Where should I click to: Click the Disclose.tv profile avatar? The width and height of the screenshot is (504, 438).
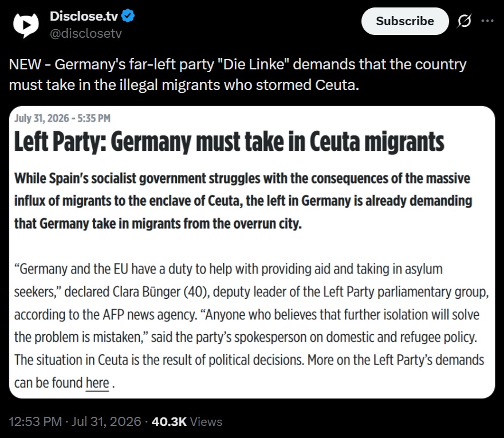26,25
